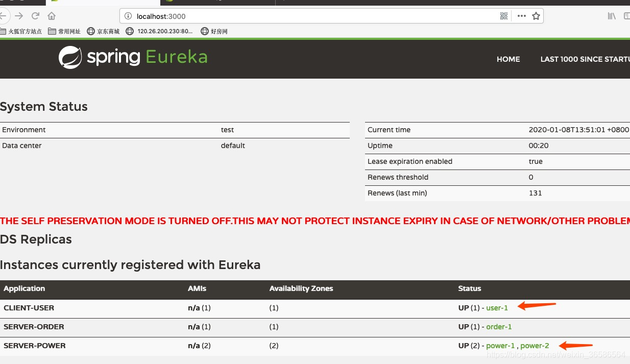The height and width of the screenshot is (364, 630).
Task: Open 京东商城 bookmark
Action: click(x=104, y=32)
